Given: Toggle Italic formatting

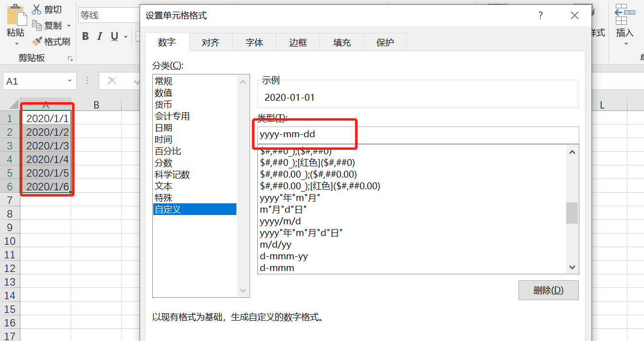Looking at the screenshot, I should coord(100,36).
